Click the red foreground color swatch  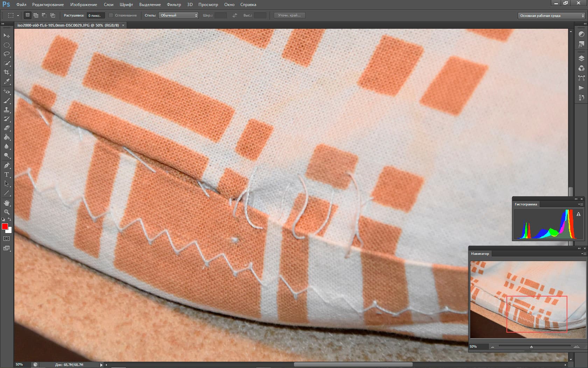[x=5, y=226]
